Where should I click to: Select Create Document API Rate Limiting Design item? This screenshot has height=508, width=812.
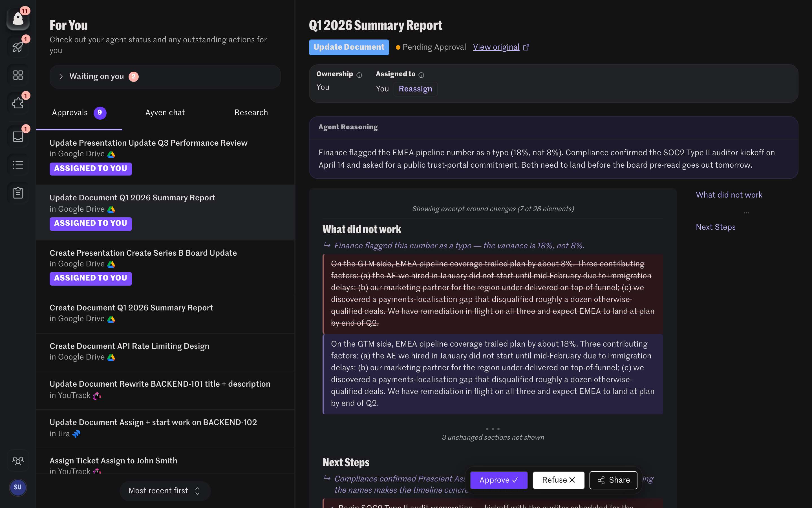[x=165, y=352]
